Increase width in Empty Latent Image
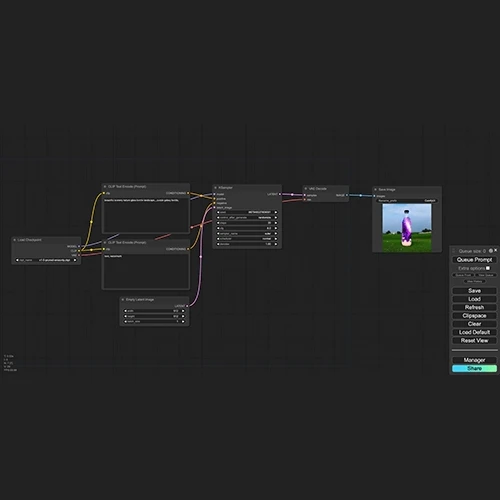This screenshot has width=500, height=500. [183, 311]
